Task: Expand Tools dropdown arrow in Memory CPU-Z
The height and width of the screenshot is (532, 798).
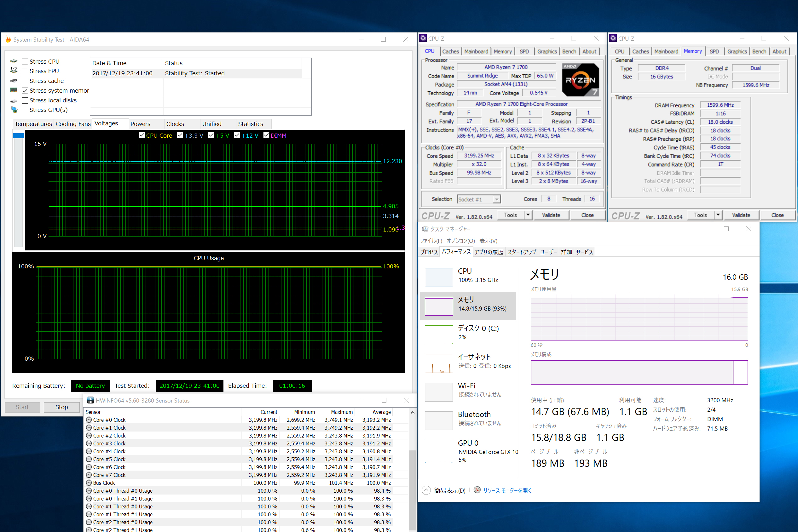Action: pos(718,215)
